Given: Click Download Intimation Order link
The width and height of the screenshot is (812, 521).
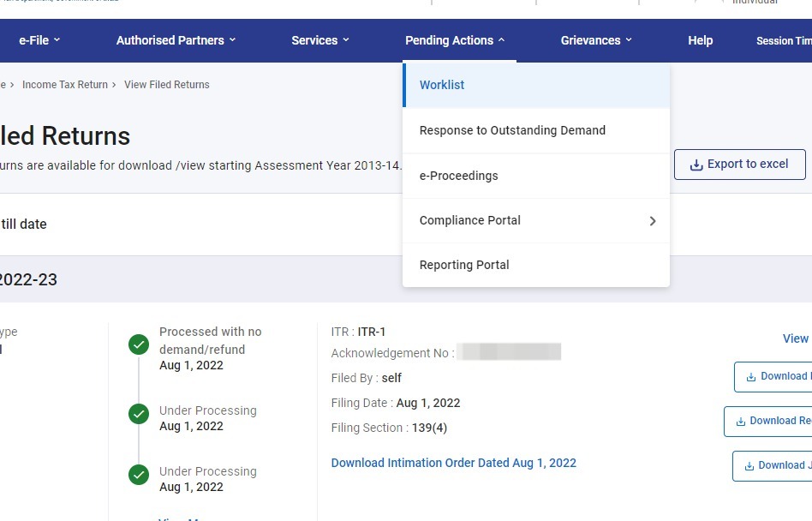Looking at the screenshot, I should [453, 463].
